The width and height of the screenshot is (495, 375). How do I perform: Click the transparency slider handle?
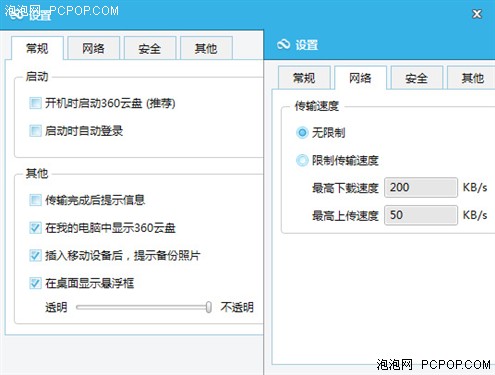pos(208,307)
